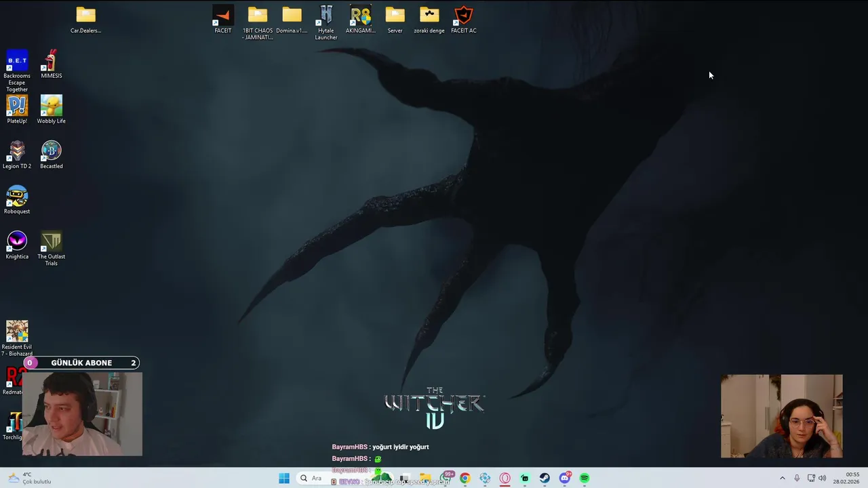Show hidden system tray icons
This screenshot has width=868, height=488.
[782, 479]
